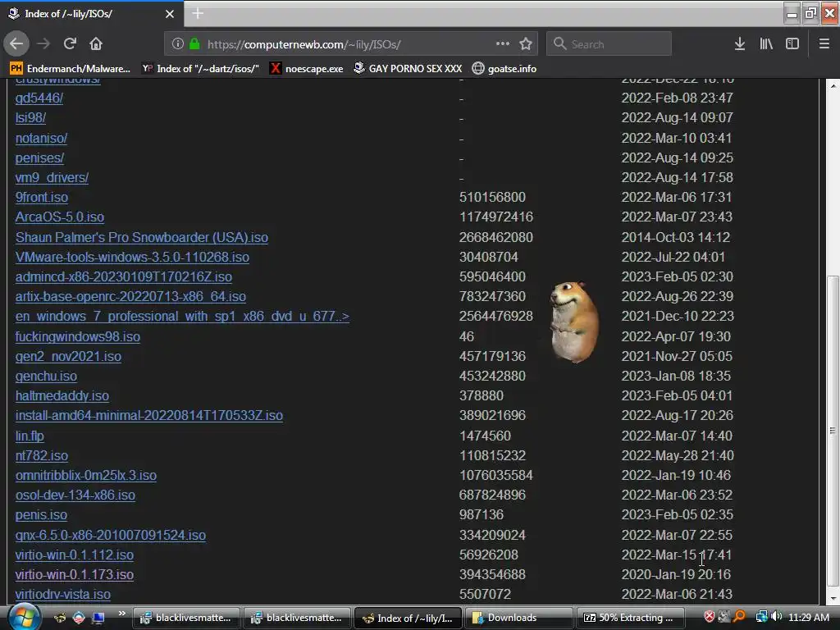Click qnx-6.5.0-x86-201007091524.iso link
The height and width of the screenshot is (630, 840).
[x=111, y=535]
